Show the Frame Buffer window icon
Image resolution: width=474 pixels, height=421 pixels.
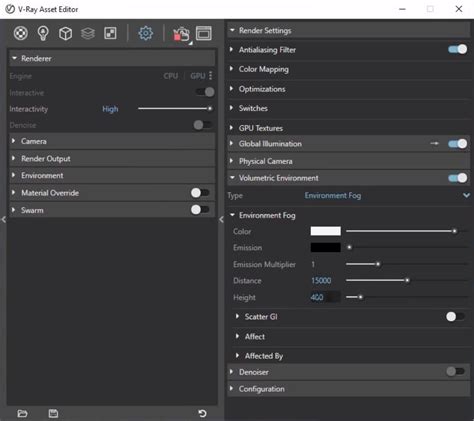coord(204,33)
